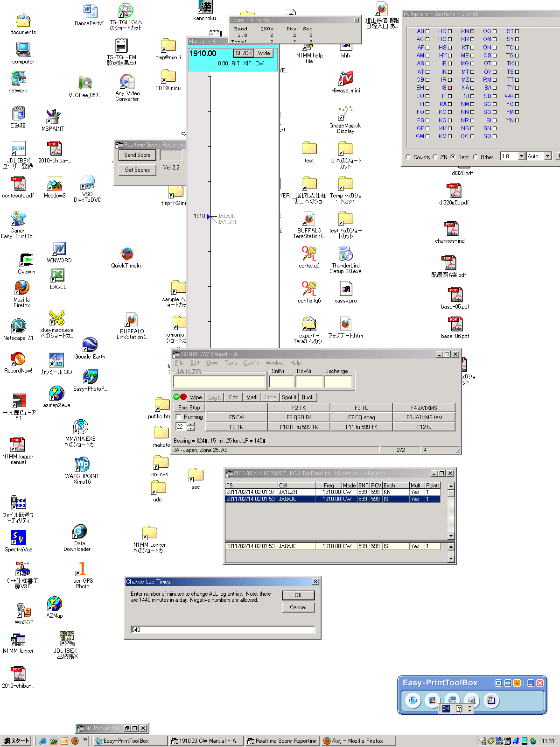Click the language bar help icon
This screenshot has width=560, height=747.
[459, 709]
